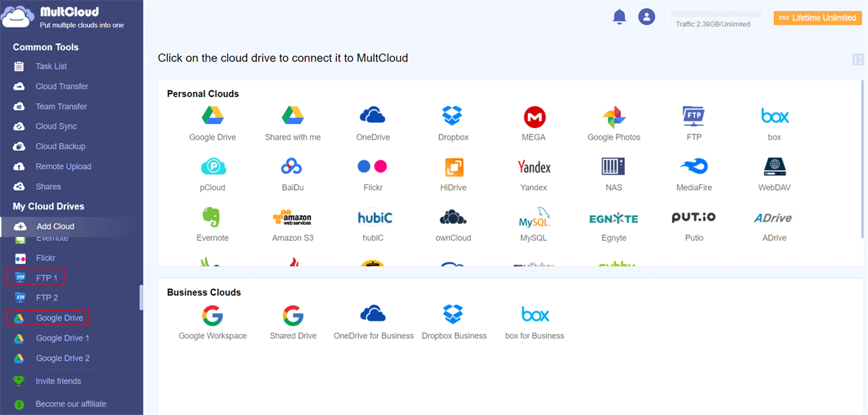Viewport: 868px width, 415px height.
Task: Open the notifications bell
Action: pyautogui.click(x=619, y=17)
